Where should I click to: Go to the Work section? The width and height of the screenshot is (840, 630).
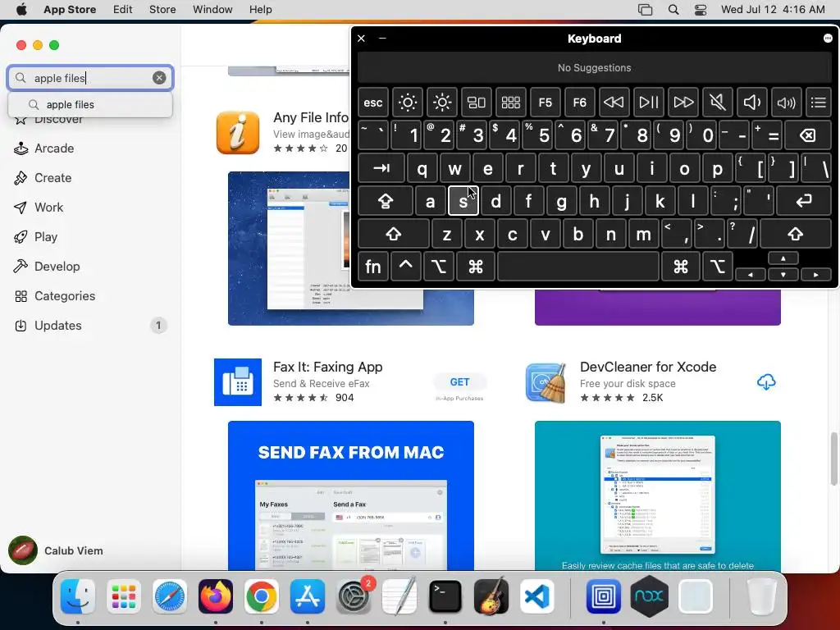[x=48, y=208]
